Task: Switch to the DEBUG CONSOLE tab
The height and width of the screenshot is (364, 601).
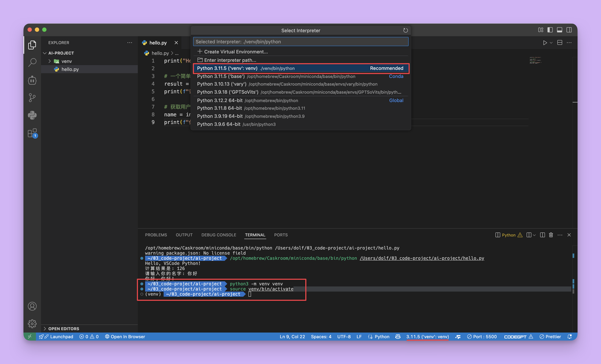Action: point(219,235)
